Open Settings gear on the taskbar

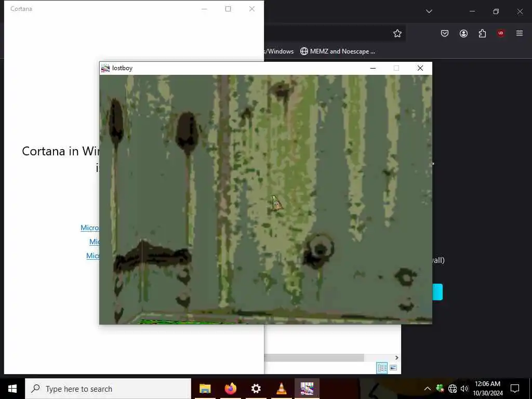[x=256, y=389]
